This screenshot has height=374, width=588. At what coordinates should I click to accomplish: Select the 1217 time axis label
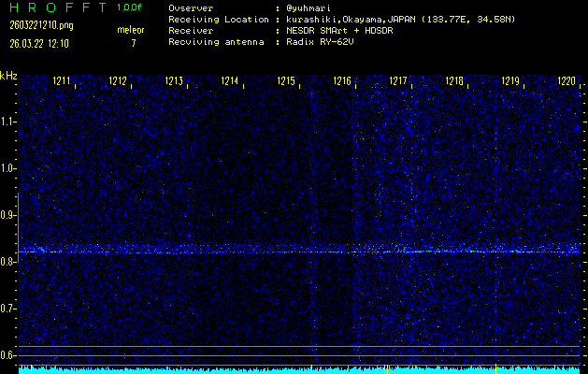pyautogui.click(x=398, y=80)
